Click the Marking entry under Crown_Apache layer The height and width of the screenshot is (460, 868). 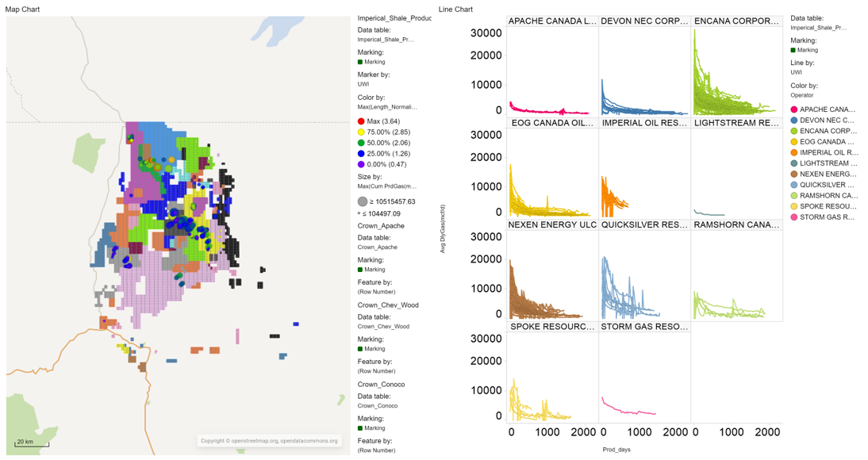pos(371,270)
